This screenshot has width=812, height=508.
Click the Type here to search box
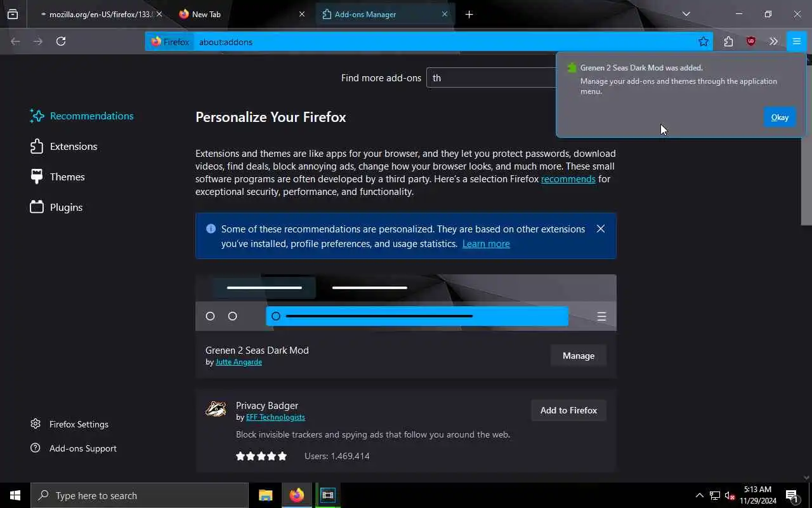pyautogui.click(x=140, y=495)
